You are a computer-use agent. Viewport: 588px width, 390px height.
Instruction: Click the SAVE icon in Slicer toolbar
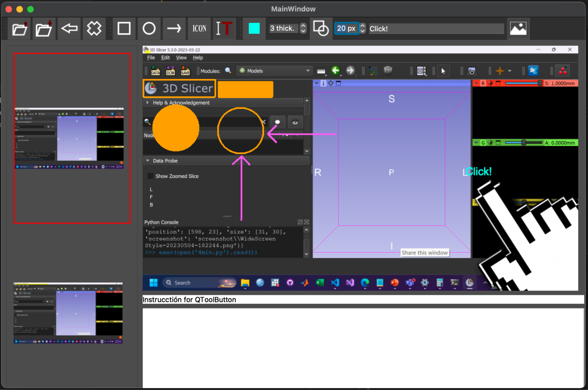click(185, 71)
